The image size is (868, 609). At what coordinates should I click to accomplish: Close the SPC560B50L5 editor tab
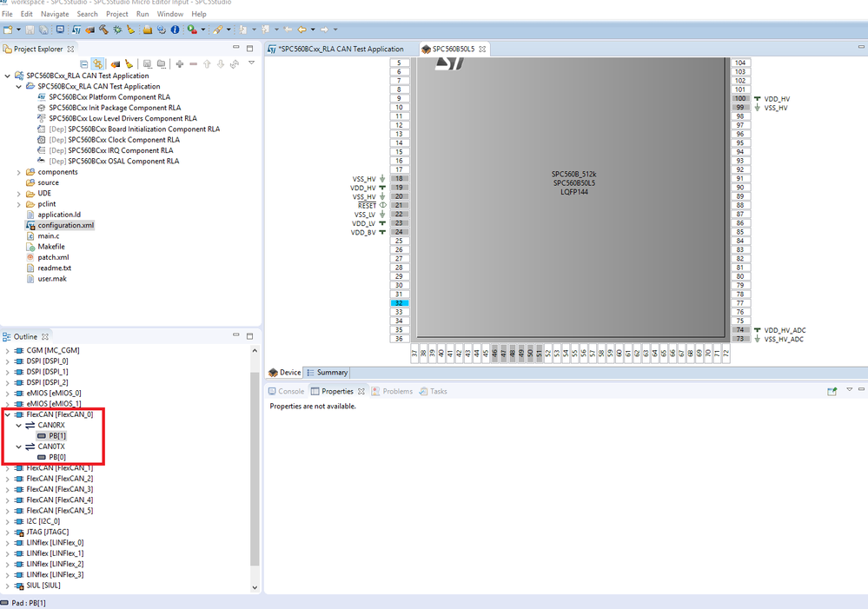pyautogui.click(x=482, y=49)
